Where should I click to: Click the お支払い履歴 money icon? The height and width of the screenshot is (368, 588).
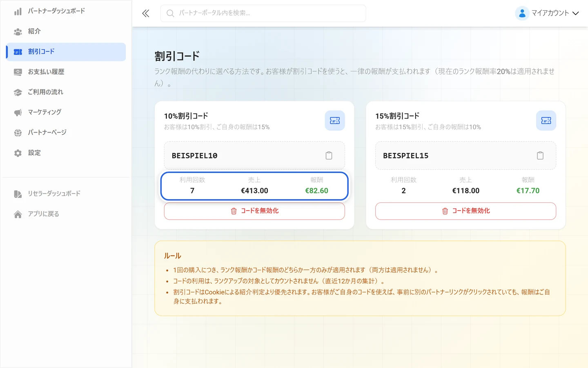click(18, 72)
